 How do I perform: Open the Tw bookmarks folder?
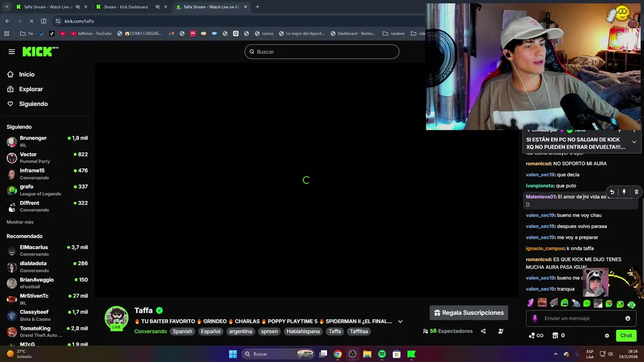26,34
